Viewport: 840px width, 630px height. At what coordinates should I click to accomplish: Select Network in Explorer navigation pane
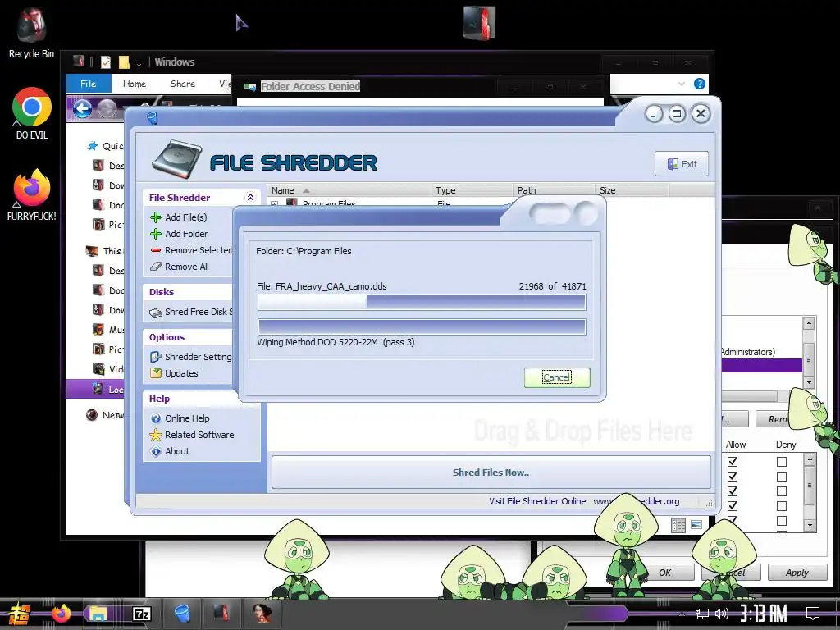106,415
